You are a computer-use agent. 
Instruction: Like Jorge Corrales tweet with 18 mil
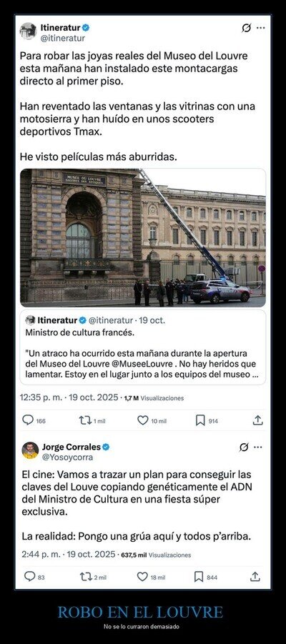[142, 577]
